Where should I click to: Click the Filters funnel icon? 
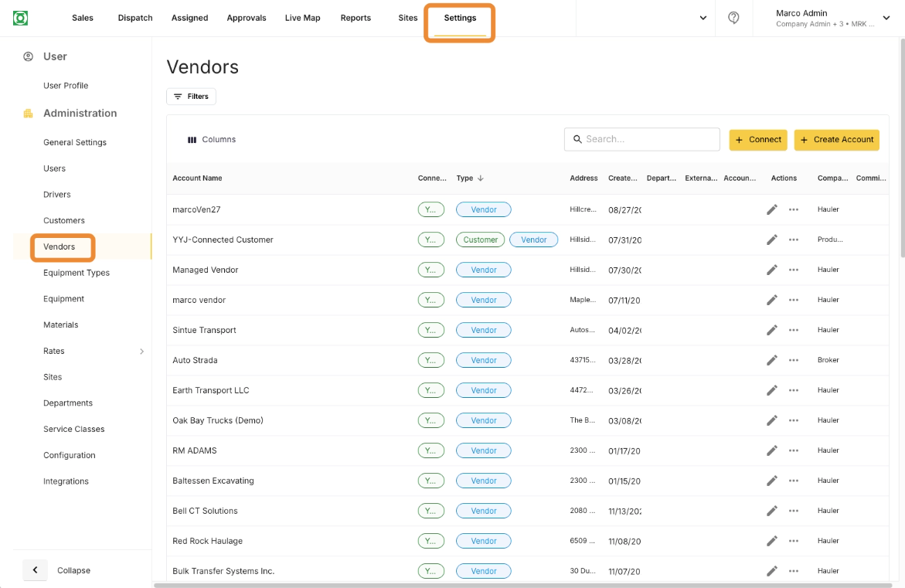tap(178, 97)
